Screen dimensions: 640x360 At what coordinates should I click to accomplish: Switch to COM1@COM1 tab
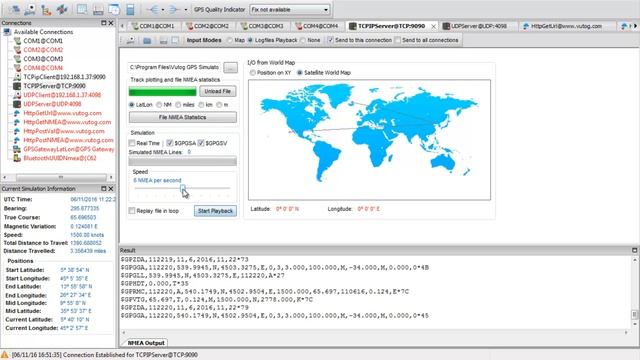[x=153, y=26]
